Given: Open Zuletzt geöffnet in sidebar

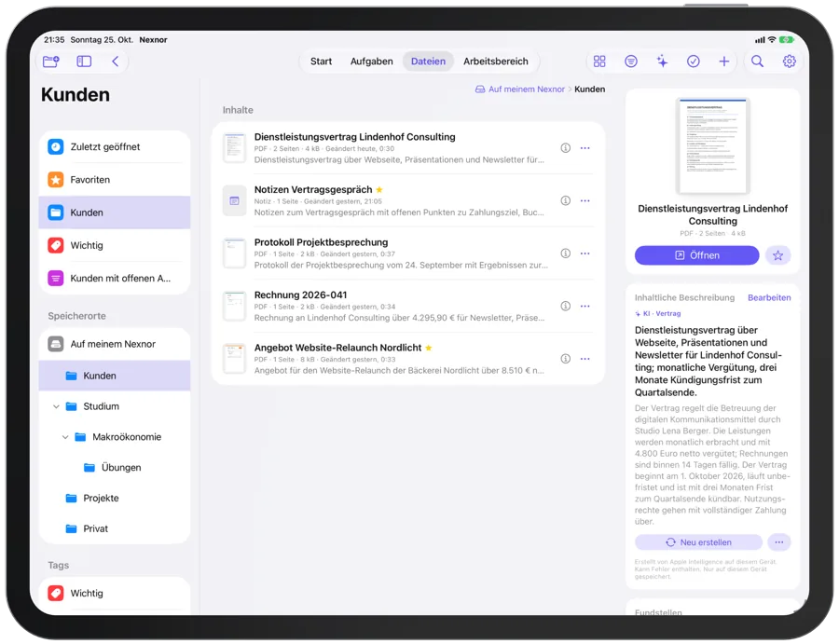Looking at the screenshot, I should pyautogui.click(x=115, y=147).
